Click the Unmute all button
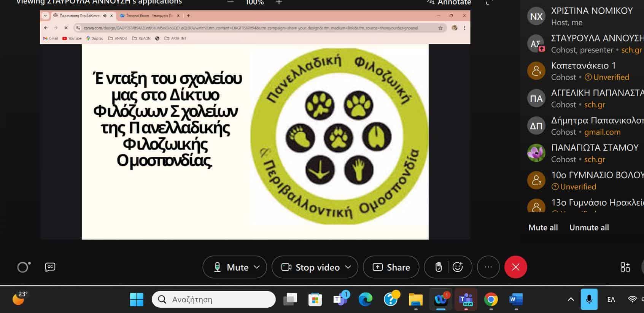Screen dimensions: 644x313 pos(589,227)
